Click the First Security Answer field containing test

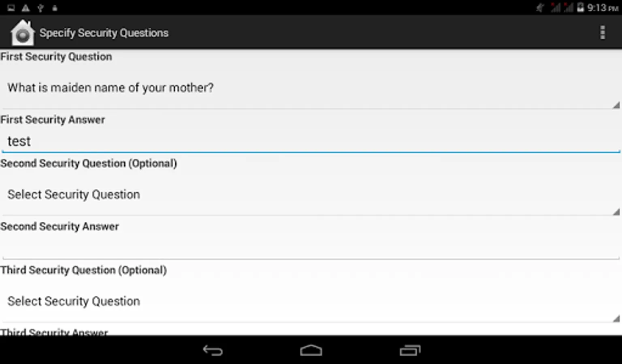311,141
